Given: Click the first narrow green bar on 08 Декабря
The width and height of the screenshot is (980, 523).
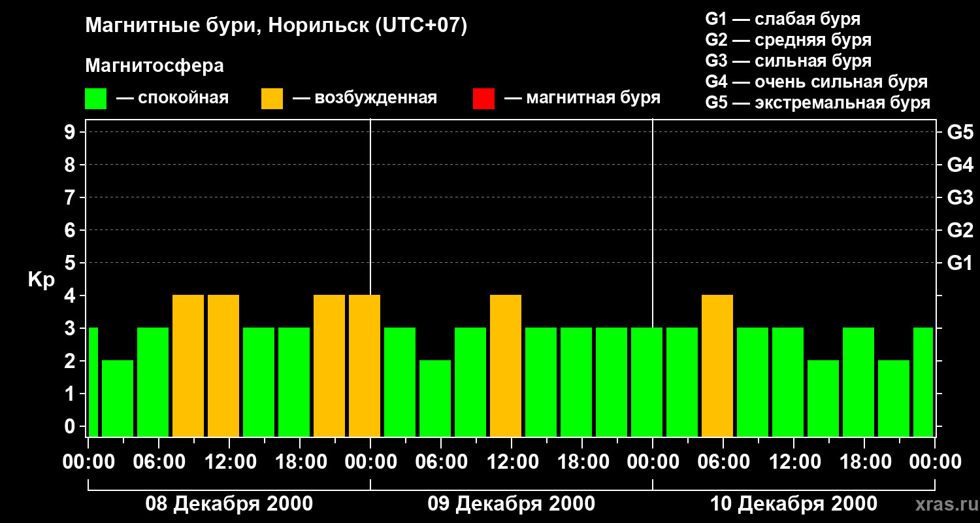Looking at the screenshot, I should (x=93, y=382).
